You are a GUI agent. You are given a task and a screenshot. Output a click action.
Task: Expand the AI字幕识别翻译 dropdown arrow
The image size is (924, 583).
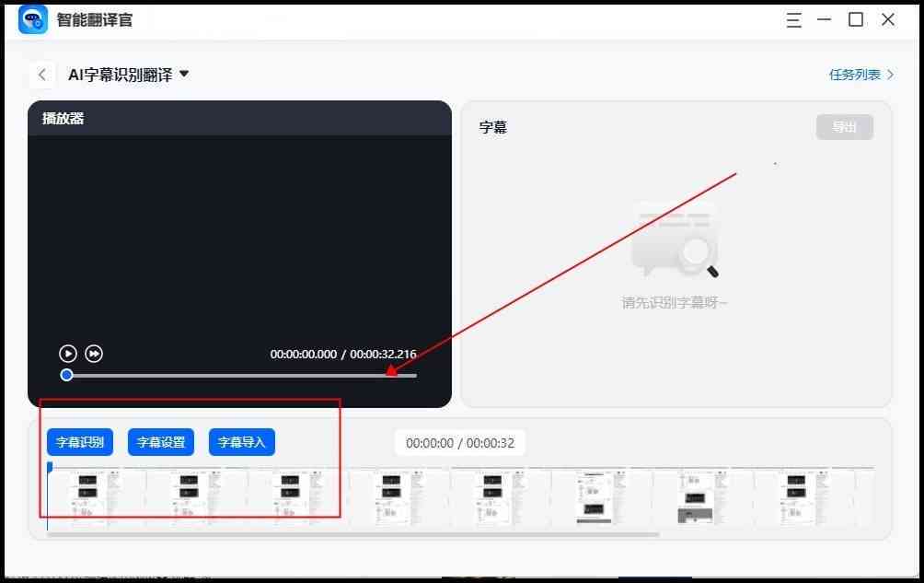[x=184, y=75]
